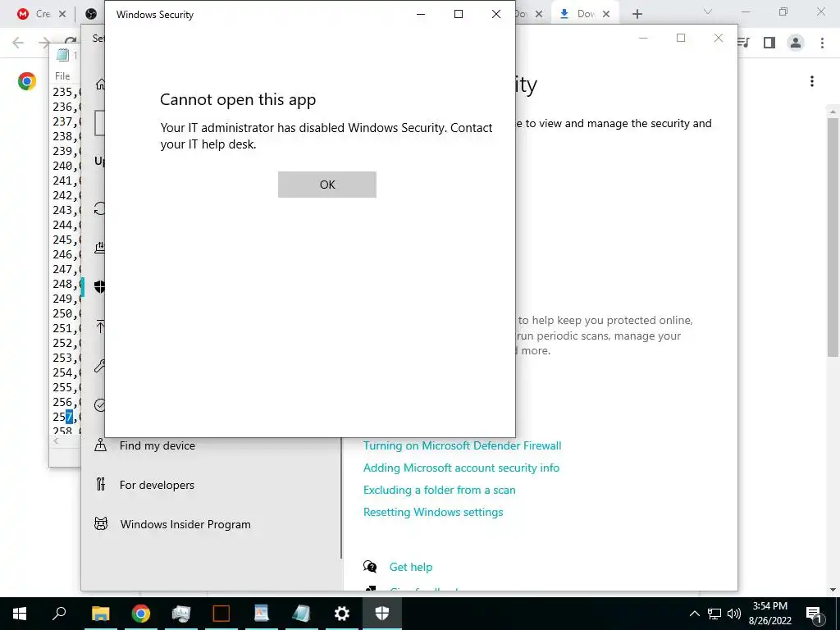
Task: Click the Get help link
Action: click(x=410, y=567)
